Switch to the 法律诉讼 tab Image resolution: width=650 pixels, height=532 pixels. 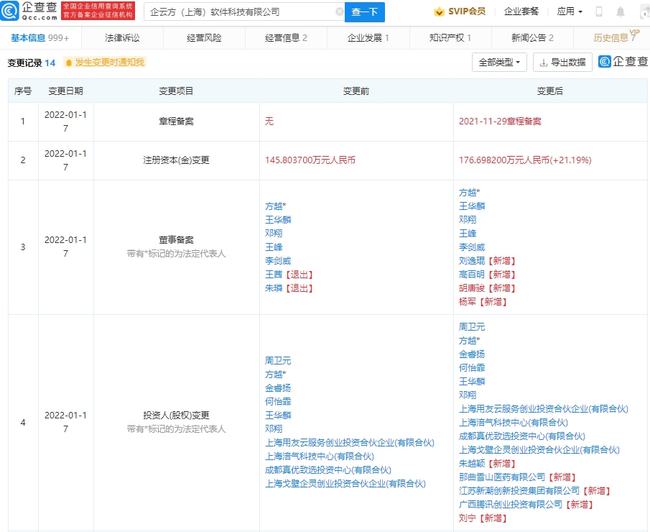coord(123,37)
